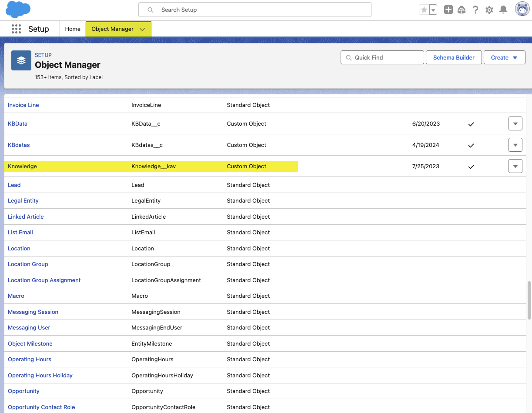Select the Object Manager tab
Image resolution: width=532 pixels, height=413 pixels.
click(113, 29)
